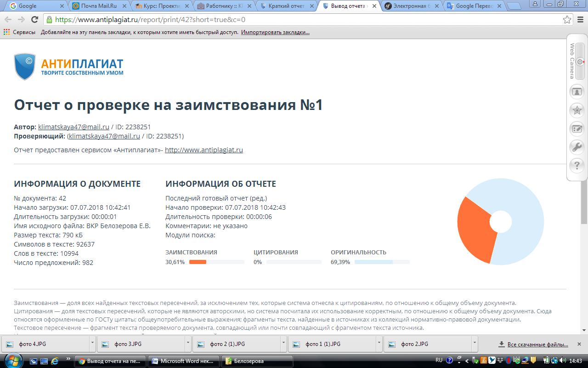Viewport: 588px width, 368px height.
Task: Open the Windows Start button
Action: pos(12,360)
